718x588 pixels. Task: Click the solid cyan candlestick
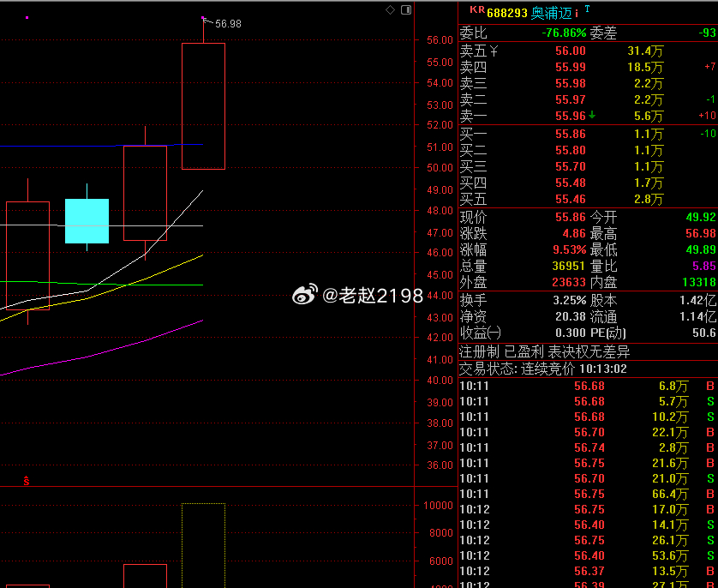(x=87, y=221)
